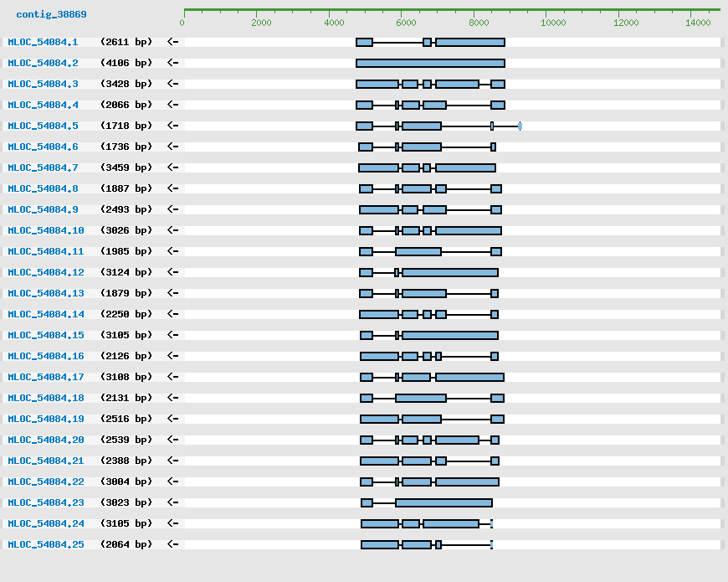Follow the MLOC_54084.13 link
The height and width of the screenshot is (582, 728).
click(46, 293)
